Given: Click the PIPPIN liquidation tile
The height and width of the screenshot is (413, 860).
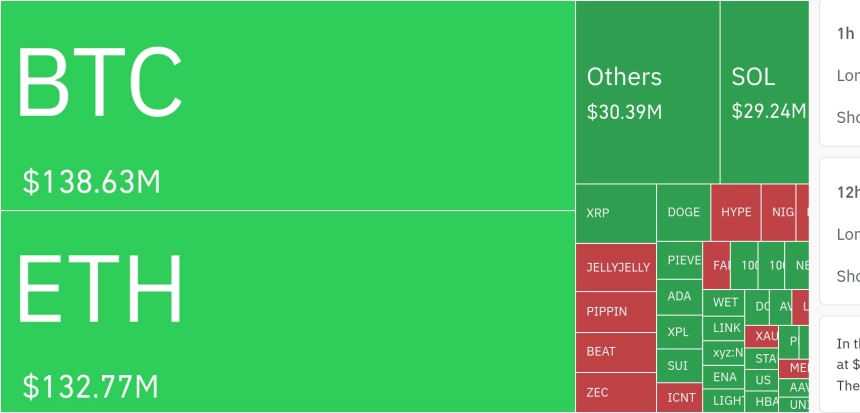Looking at the screenshot, I should 616,311.
